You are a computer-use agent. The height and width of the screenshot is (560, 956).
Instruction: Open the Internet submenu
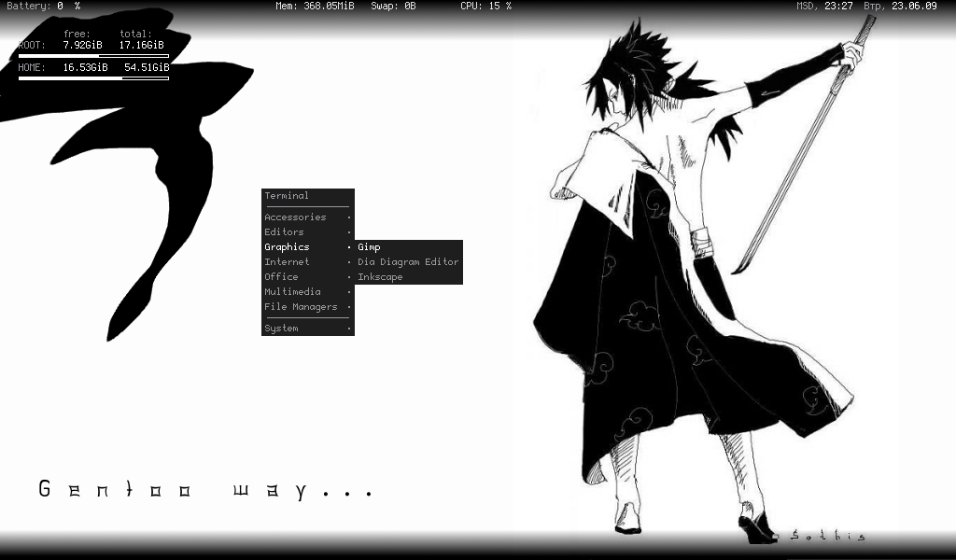pyautogui.click(x=308, y=261)
